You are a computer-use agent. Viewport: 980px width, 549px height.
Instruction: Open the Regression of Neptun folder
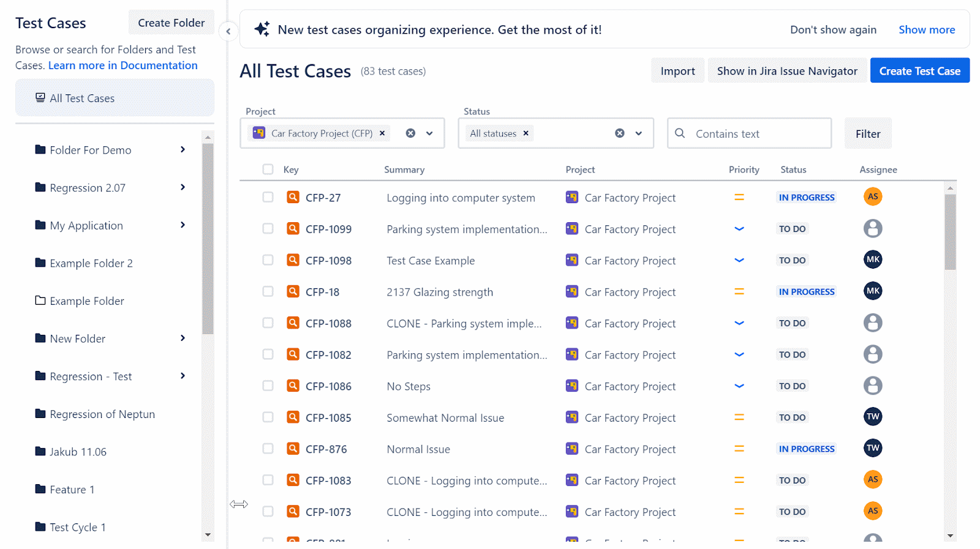pyautogui.click(x=102, y=414)
